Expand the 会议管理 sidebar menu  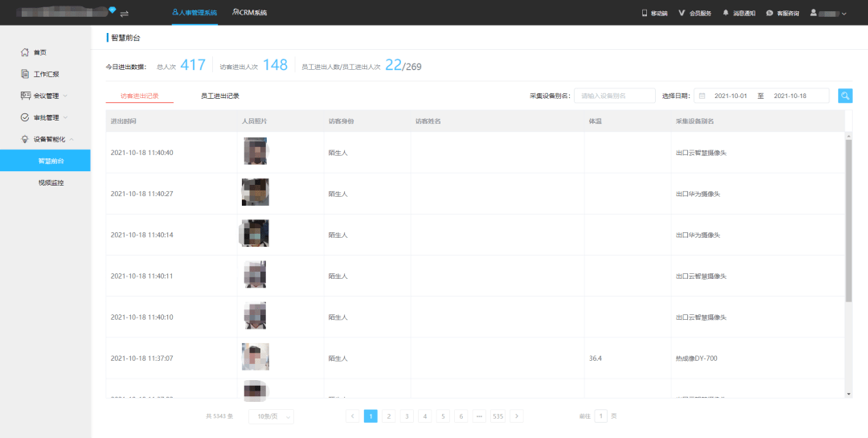[x=45, y=96]
